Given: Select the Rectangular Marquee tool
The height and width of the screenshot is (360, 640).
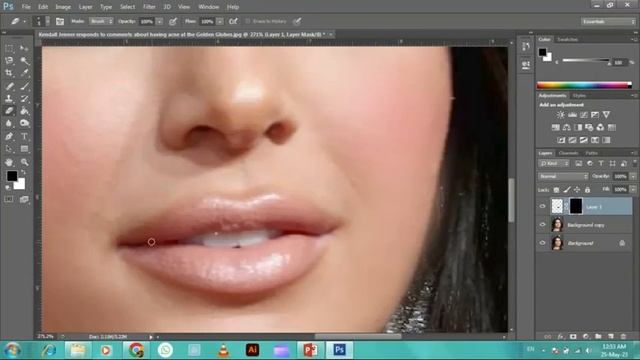Looking at the screenshot, I should point(9,49).
